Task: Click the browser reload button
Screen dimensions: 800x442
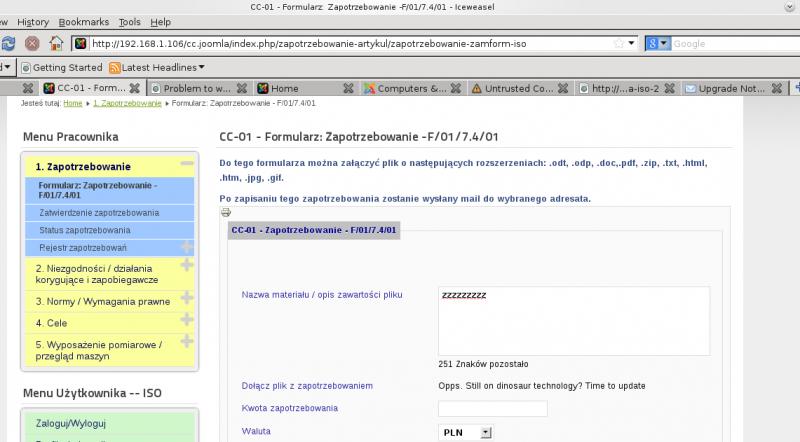Action: coord(8,43)
